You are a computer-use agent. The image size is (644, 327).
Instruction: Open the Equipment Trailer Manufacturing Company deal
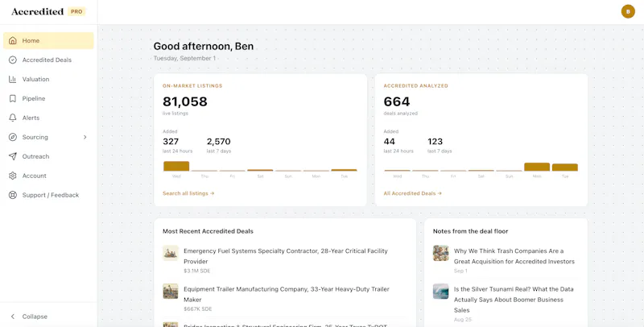click(x=287, y=295)
